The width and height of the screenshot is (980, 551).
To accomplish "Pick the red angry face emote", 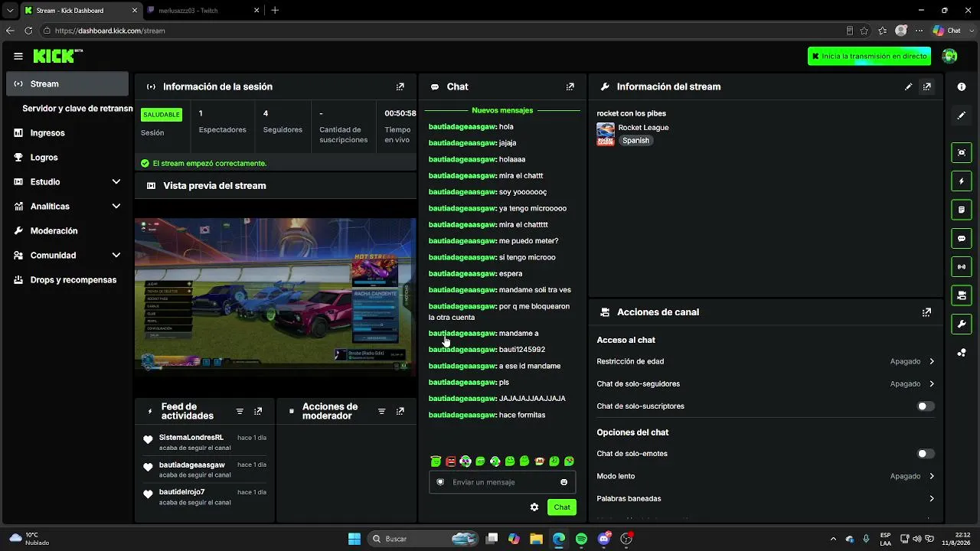I will click(x=451, y=461).
